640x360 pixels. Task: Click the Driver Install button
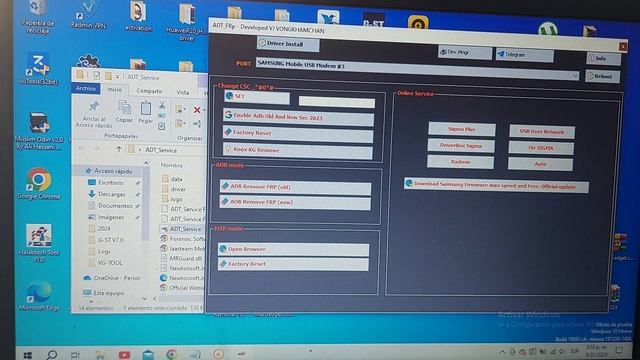tap(288, 44)
